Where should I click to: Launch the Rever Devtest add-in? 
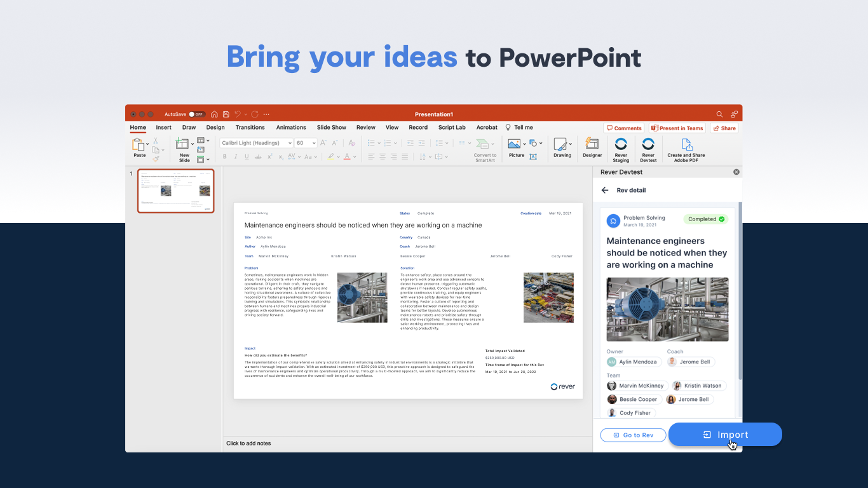(648, 150)
